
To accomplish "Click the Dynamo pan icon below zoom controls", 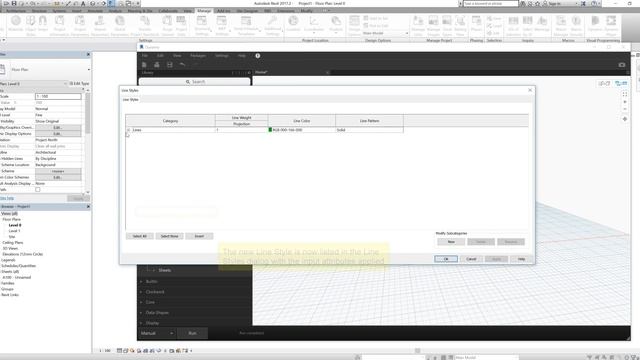I will point(624,119).
